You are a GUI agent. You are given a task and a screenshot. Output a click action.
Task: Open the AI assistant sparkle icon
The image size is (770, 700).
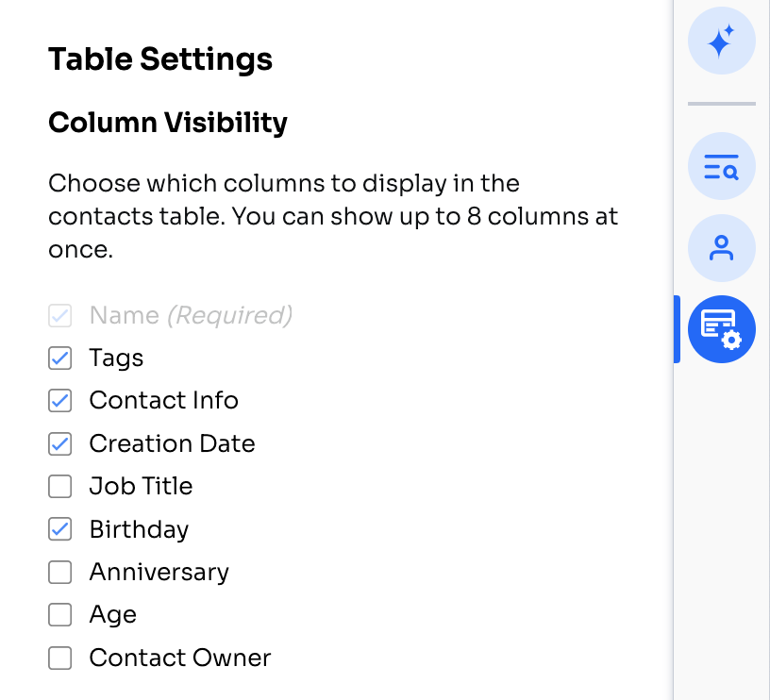[x=721, y=41]
